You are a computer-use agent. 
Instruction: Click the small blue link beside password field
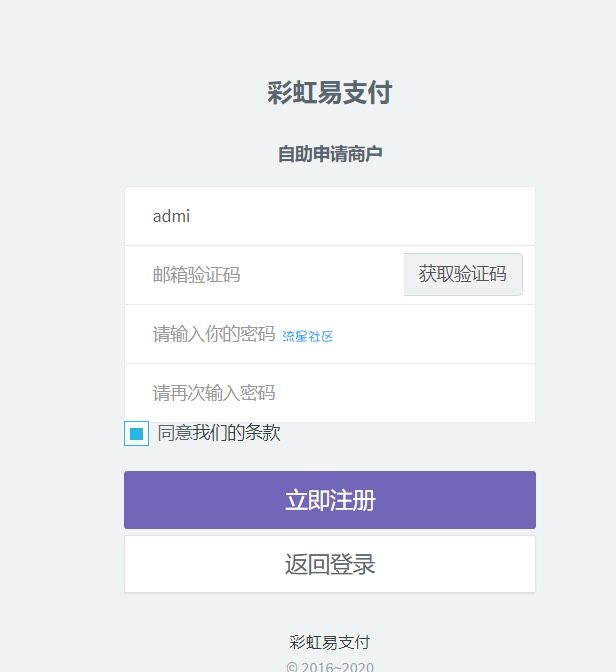pos(308,337)
